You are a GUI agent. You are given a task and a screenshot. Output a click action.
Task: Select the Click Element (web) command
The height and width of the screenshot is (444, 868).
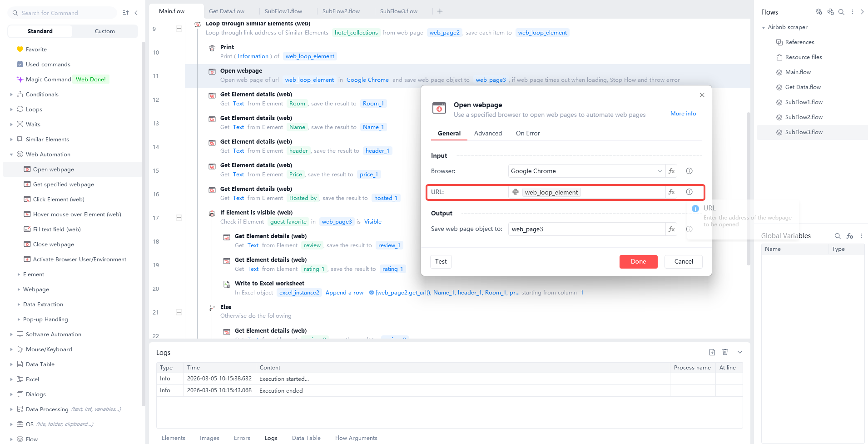pos(58,199)
